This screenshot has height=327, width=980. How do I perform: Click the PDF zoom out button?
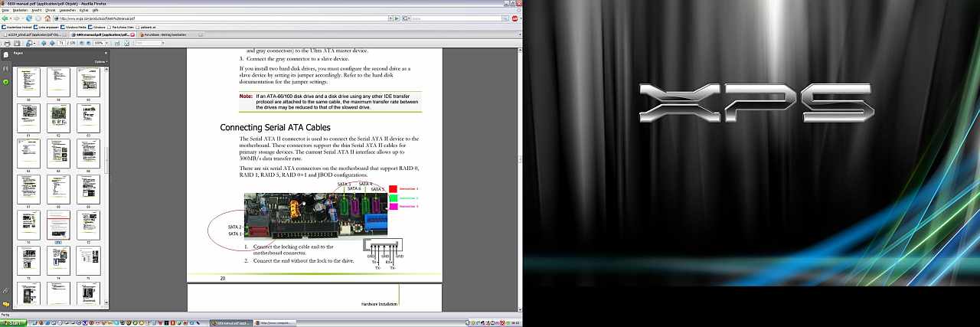click(x=81, y=43)
